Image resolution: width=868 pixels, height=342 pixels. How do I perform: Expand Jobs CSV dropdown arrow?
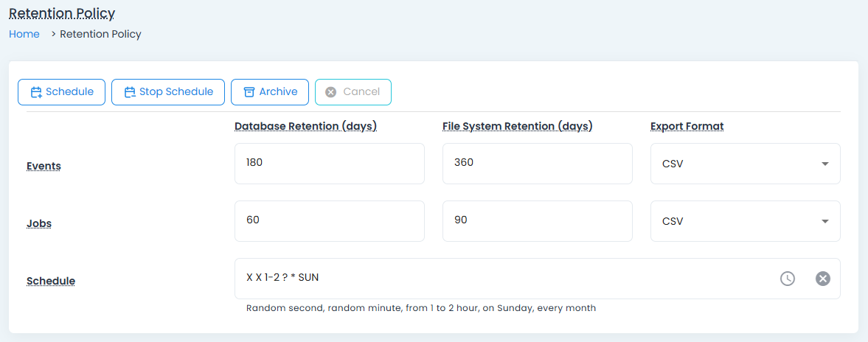click(x=825, y=221)
